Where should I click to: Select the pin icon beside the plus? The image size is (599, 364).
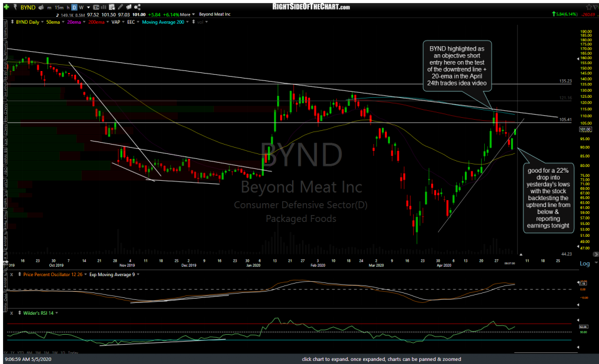pyautogui.click(x=15, y=6)
